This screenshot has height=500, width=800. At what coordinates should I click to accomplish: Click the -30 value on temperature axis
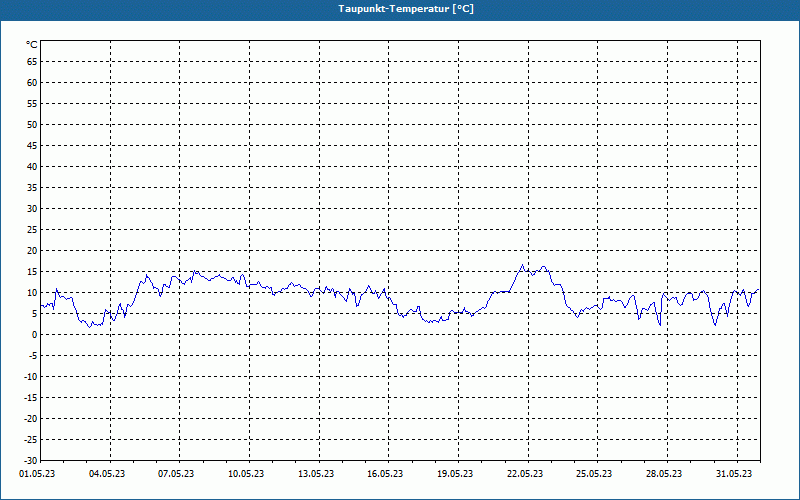click(x=30, y=461)
